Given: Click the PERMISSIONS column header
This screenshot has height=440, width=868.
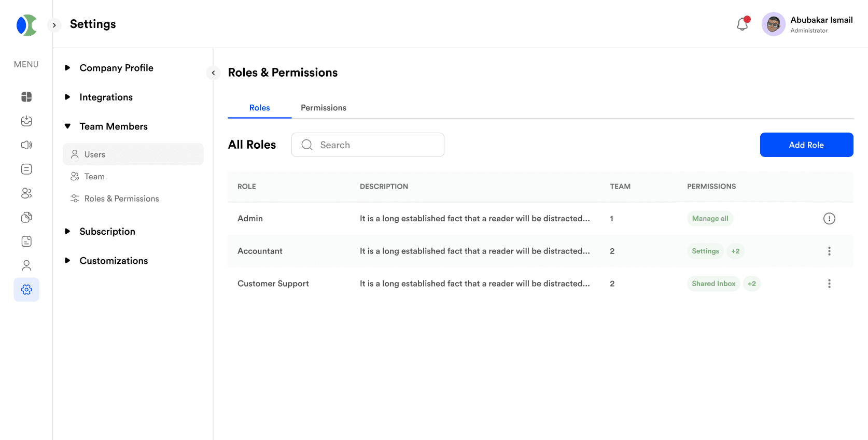Looking at the screenshot, I should (x=711, y=187).
